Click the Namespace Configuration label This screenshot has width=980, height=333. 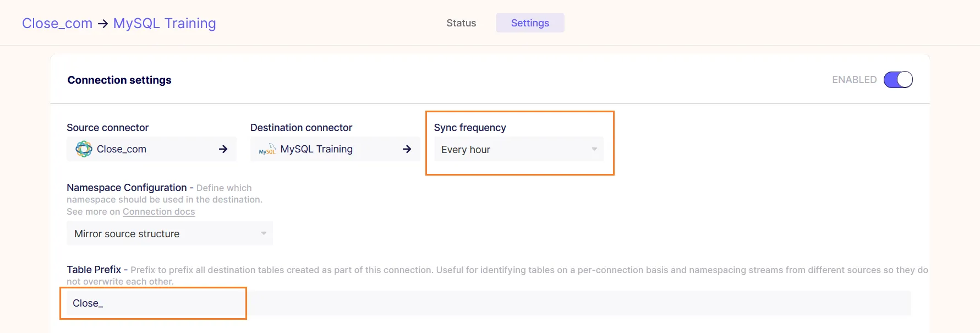[127, 188]
